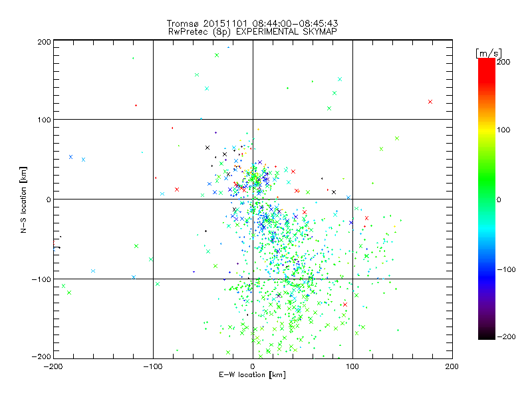Click the green X marker at the top centre
532x399 pixels.
(217, 55)
